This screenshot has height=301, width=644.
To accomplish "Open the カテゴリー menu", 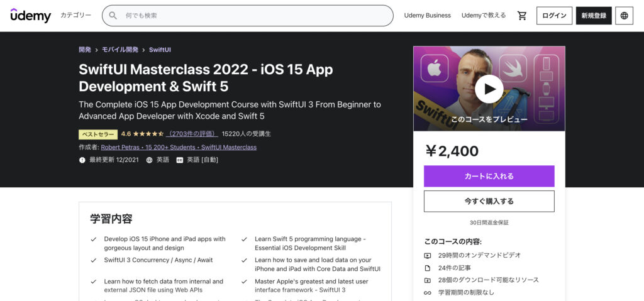I will point(75,16).
